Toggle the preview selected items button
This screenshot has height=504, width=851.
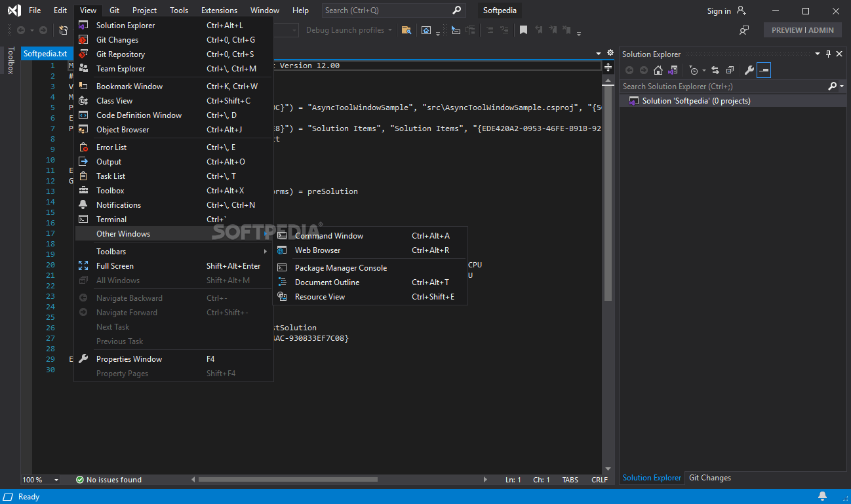point(763,70)
